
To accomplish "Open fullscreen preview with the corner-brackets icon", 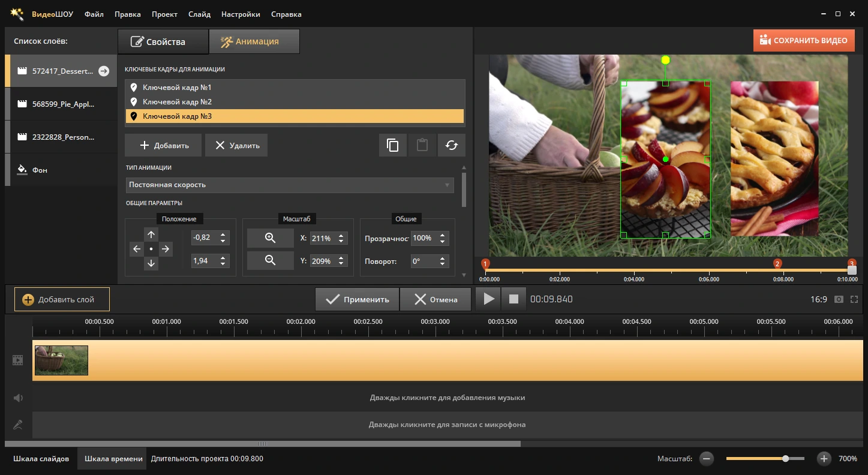I will coord(854,299).
